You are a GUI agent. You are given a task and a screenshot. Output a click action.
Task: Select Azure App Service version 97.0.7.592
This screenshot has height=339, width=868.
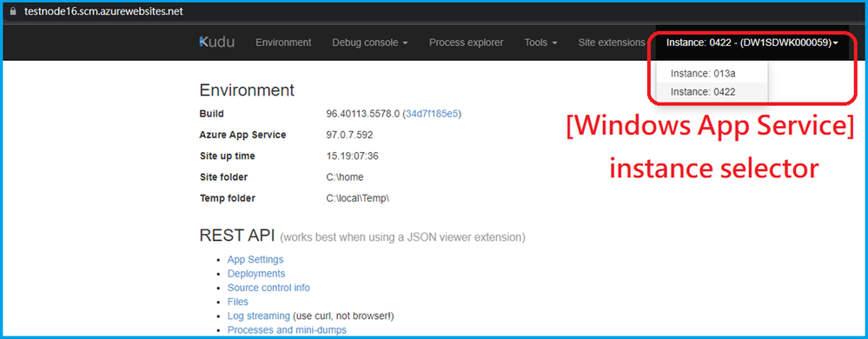[349, 135]
